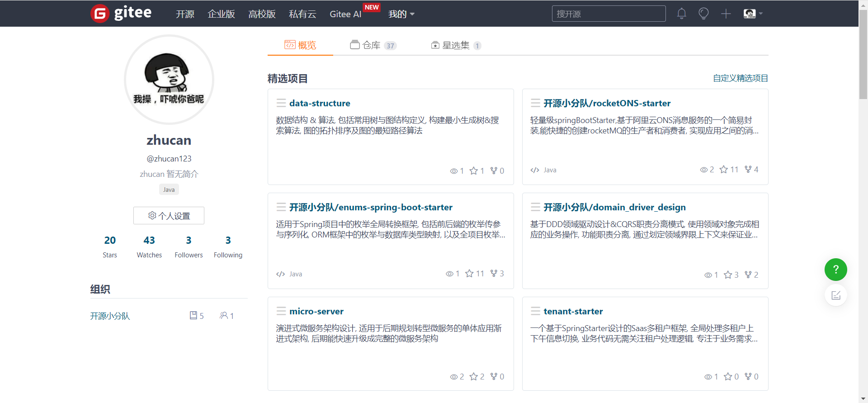Click the fork icon on rocketONS-starter card
This screenshot has height=403, width=868.
point(748,169)
